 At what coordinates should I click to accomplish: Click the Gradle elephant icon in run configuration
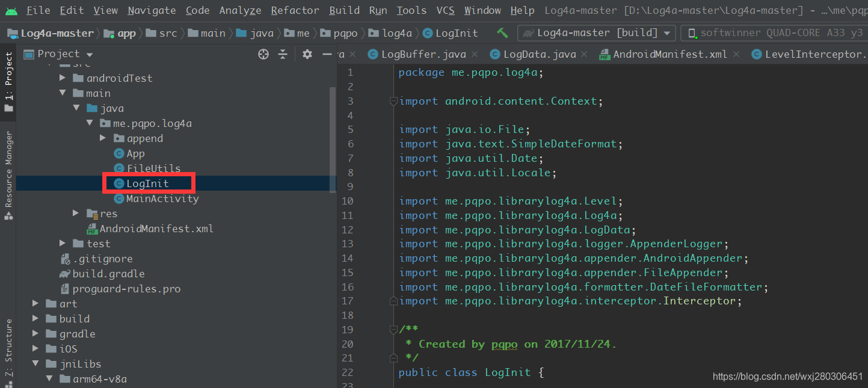pyautogui.click(x=528, y=32)
